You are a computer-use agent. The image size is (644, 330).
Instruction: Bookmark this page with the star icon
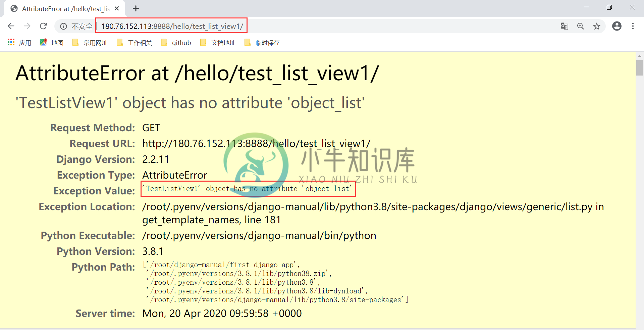coord(597,26)
